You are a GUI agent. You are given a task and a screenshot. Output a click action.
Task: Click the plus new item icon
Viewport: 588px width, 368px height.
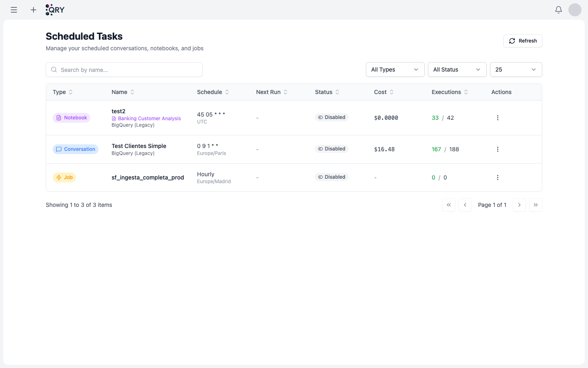(33, 10)
